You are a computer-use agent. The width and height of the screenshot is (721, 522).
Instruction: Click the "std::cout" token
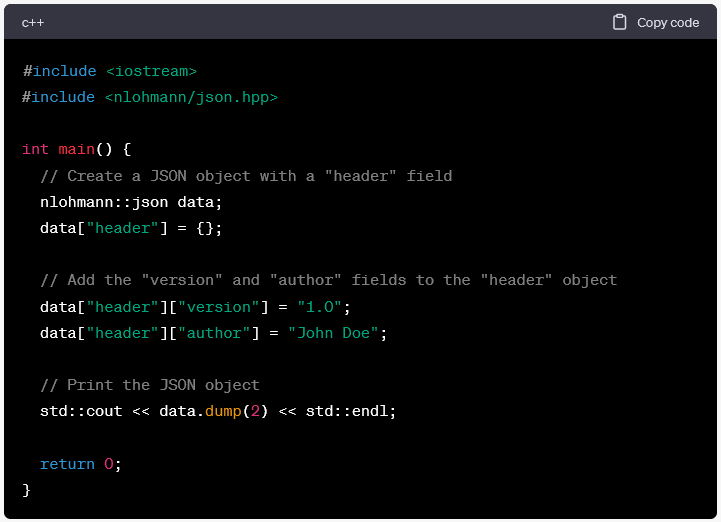tap(81, 411)
